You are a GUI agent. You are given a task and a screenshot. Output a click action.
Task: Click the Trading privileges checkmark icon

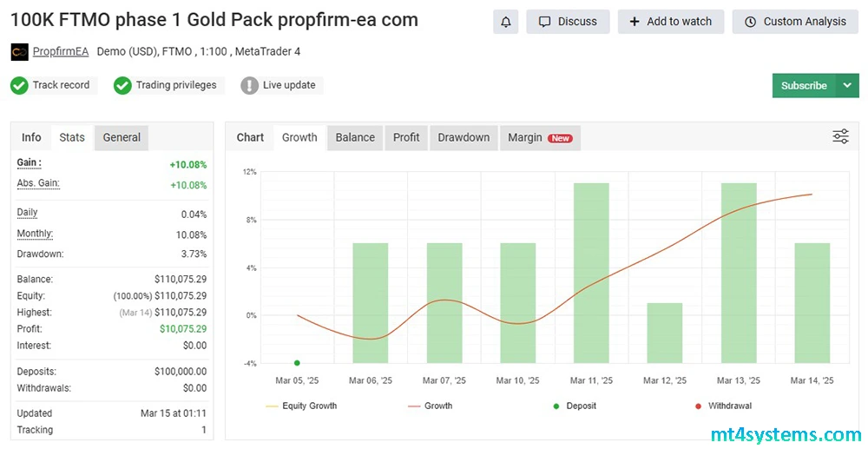click(122, 85)
